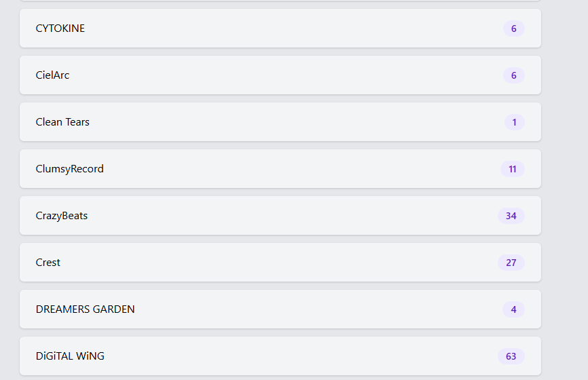Click the 63 badge on DiGiTAL WiNG
The height and width of the screenshot is (380, 588).
coord(511,356)
